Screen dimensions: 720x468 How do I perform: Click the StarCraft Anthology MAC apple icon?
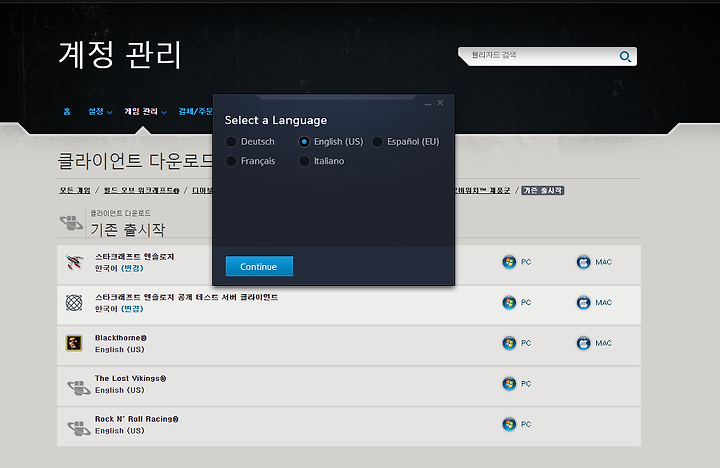click(583, 262)
